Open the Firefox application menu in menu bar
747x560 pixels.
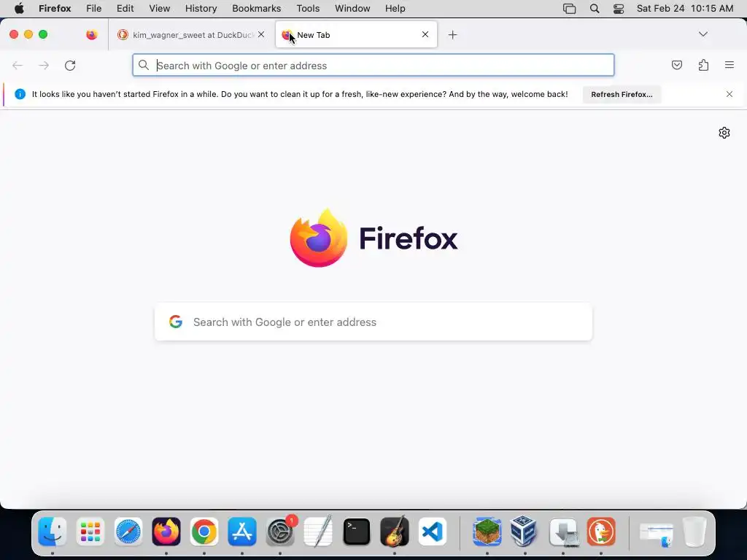pos(55,9)
